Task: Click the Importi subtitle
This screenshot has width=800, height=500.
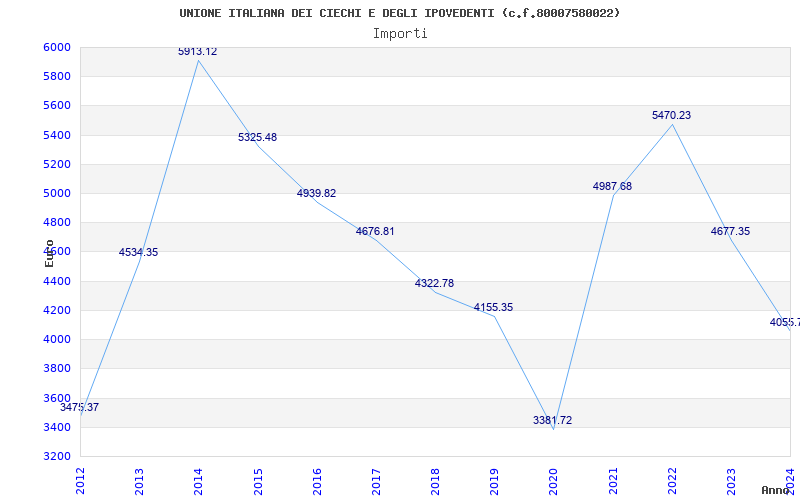Action: pyautogui.click(x=400, y=34)
